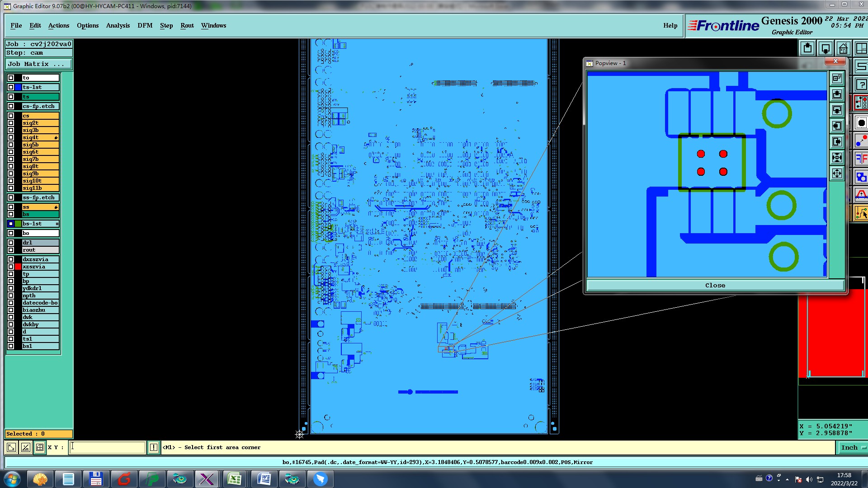Open the Inch units dropdown
The width and height of the screenshot is (868, 488).
pos(853,447)
